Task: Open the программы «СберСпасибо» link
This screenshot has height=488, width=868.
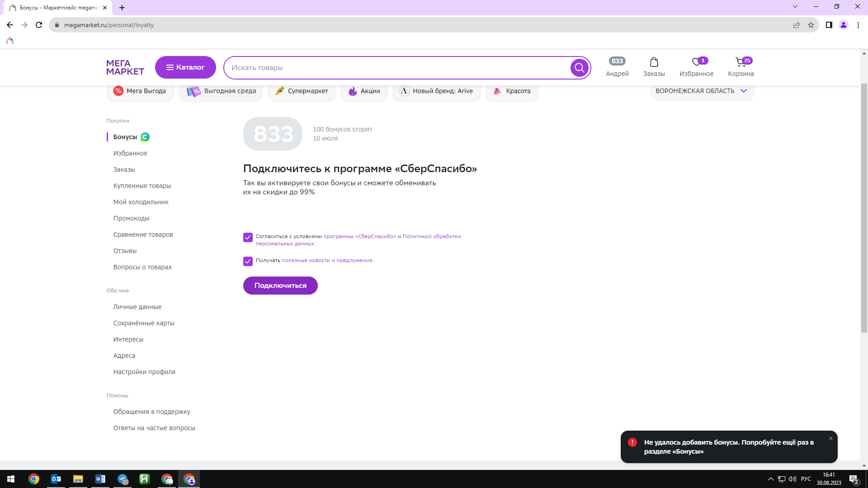Action: [x=359, y=236]
